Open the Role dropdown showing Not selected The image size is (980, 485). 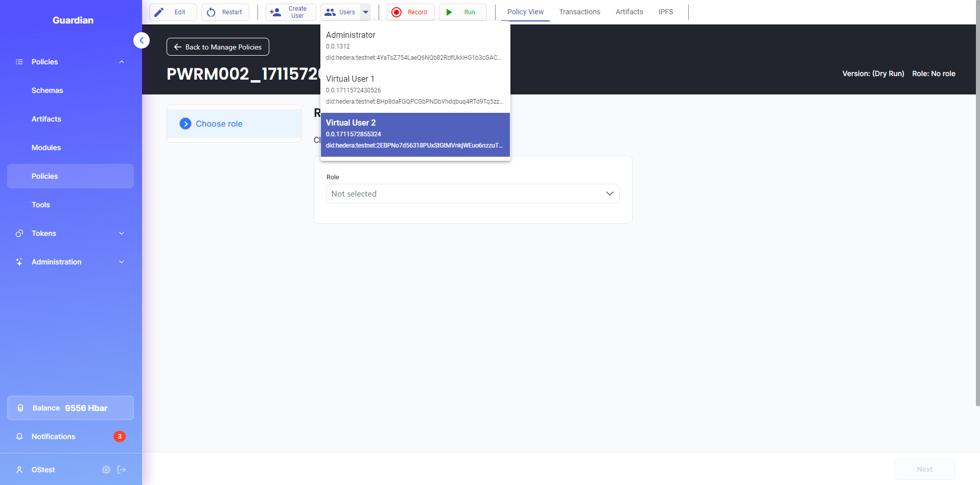click(x=473, y=193)
